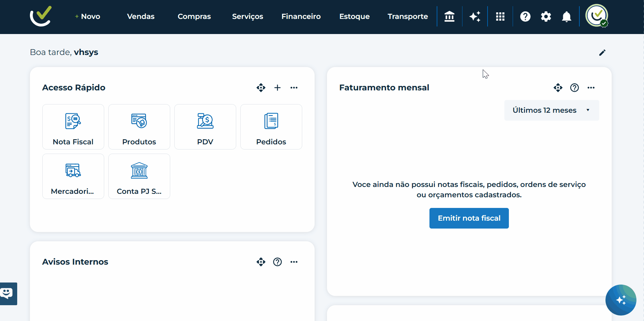Open Avisos Internos three-dot options menu
The height and width of the screenshot is (321, 644).
pos(294,262)
